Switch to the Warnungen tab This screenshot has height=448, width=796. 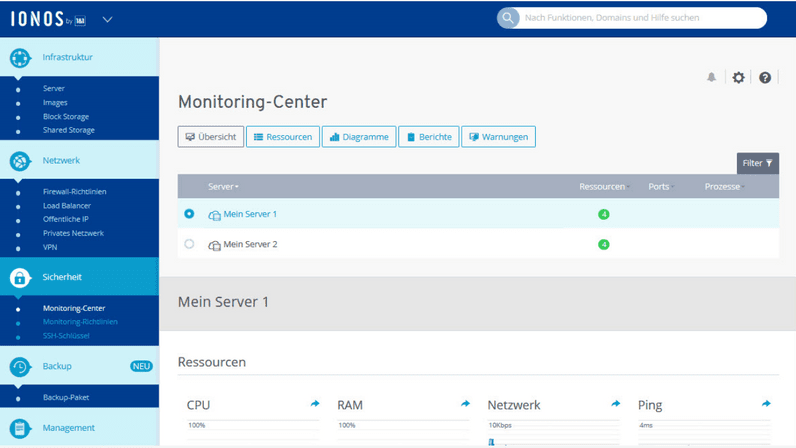click(498, 137)
